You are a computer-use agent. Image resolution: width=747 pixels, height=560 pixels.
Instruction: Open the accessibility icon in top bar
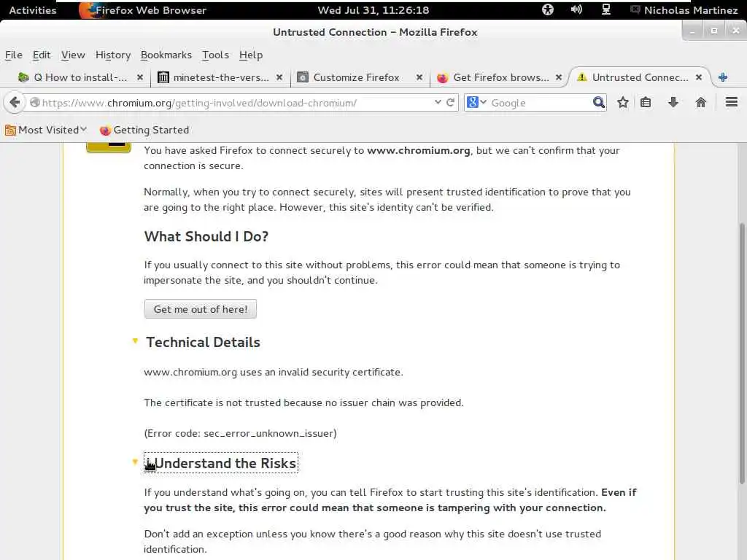pyautogui.click(x=548, y=9)
